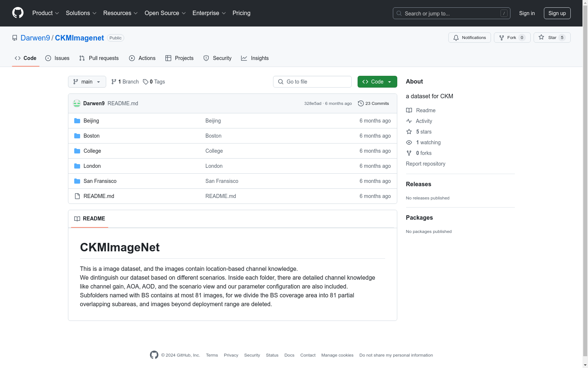Viewport: 588px width, 368px height.
Task: Expand the Product menu
Action: pyautogui.click(x=46, y=13)
